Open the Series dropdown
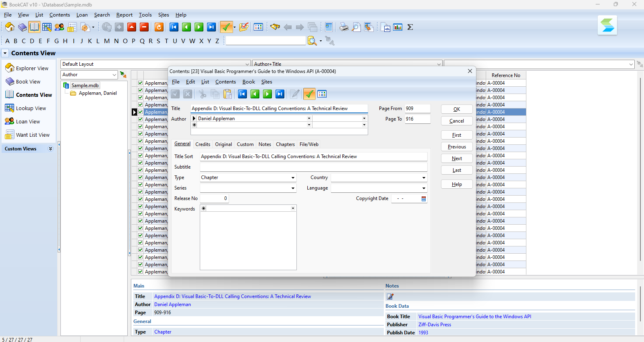 tap(293, 188)
